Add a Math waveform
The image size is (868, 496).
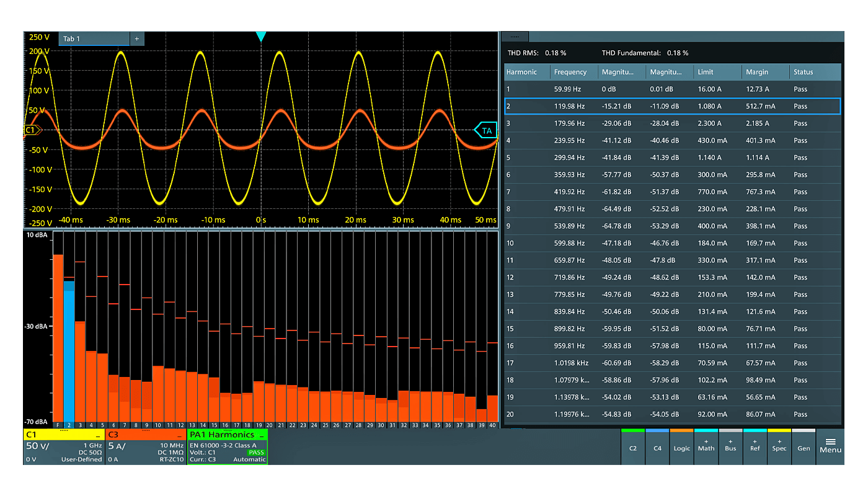click(706, 446)
